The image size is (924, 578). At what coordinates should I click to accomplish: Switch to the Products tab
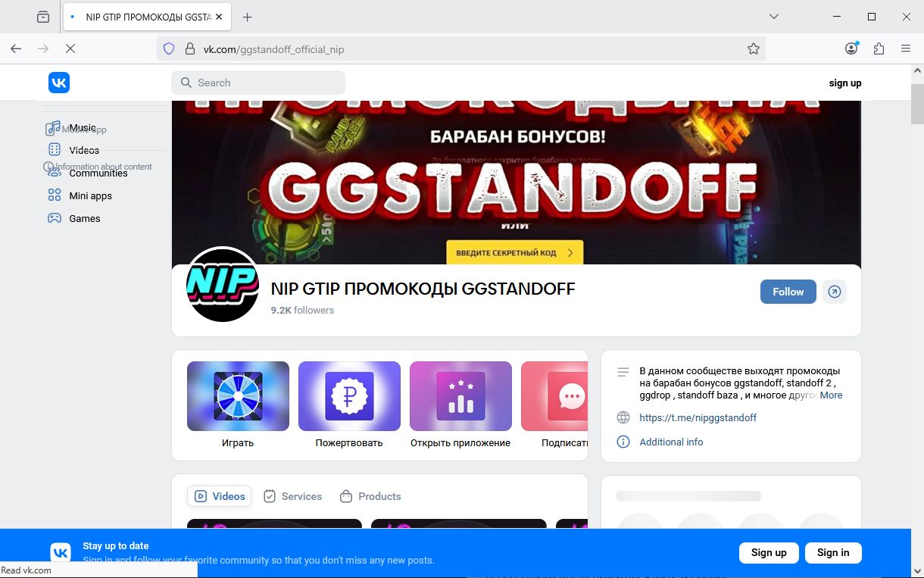click(x=370, y=496)
